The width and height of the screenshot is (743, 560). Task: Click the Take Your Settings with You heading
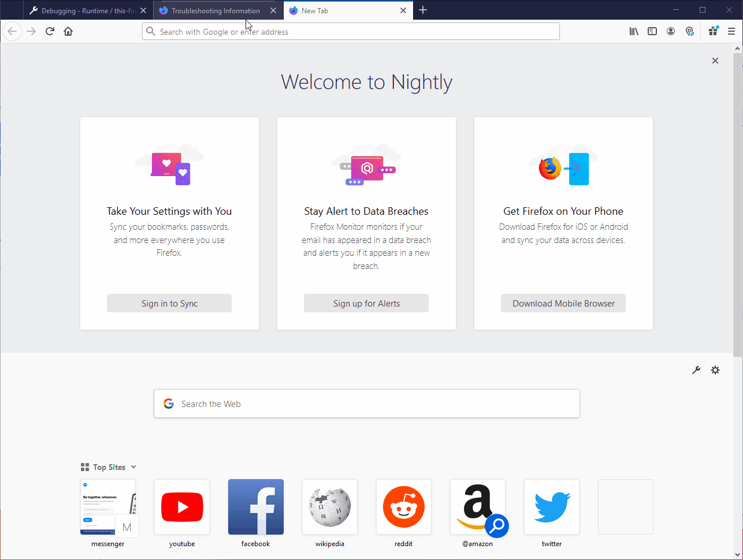(169, 211)
